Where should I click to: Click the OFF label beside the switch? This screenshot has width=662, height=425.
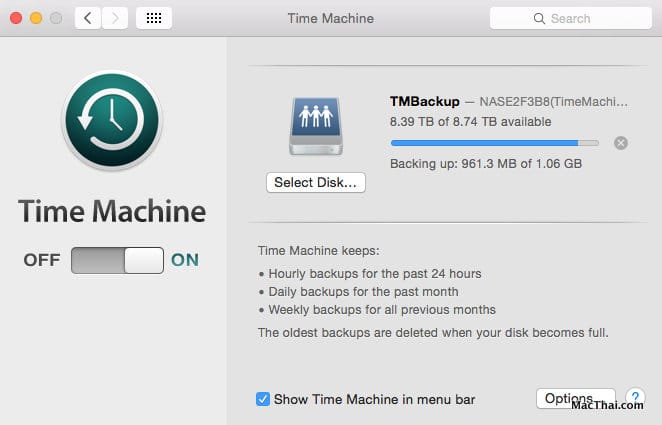pyautogui.click(x=42, y=260)
